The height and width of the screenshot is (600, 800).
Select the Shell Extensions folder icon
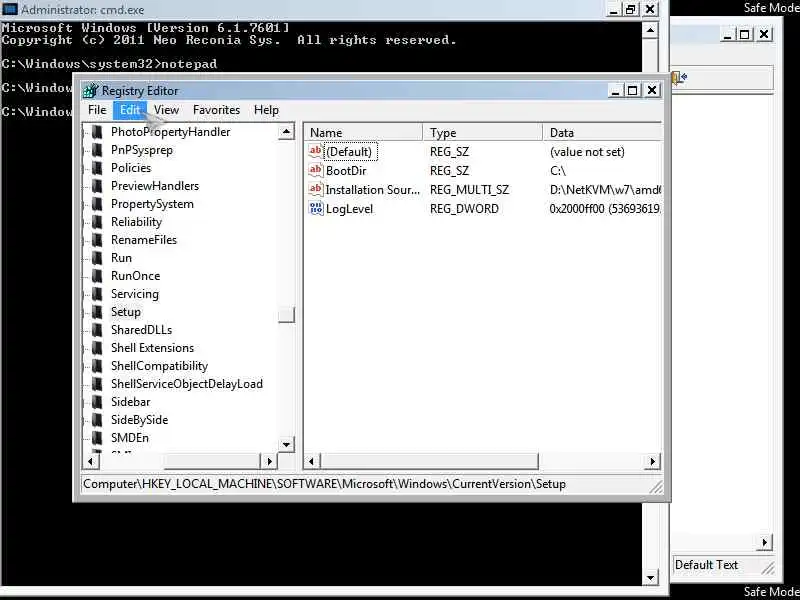pos(97,348)
